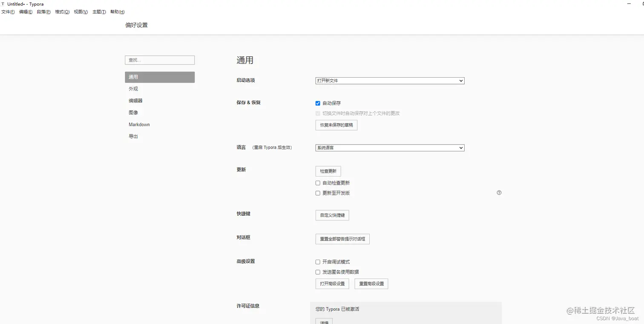Image resolution: width=644 pixels, height=324 pixels.
Task: Enable the 发送匿名使用数据 checkbox
Action: click(318, 272)
